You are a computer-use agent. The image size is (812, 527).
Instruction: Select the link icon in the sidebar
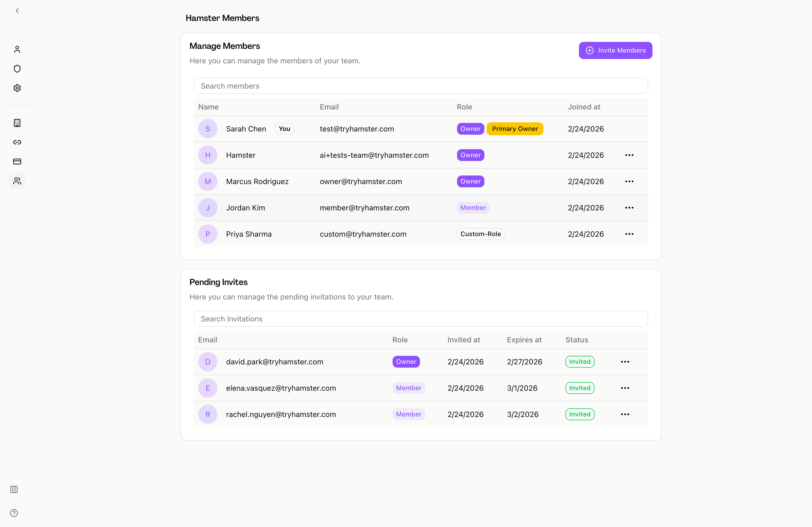[17, 142]
